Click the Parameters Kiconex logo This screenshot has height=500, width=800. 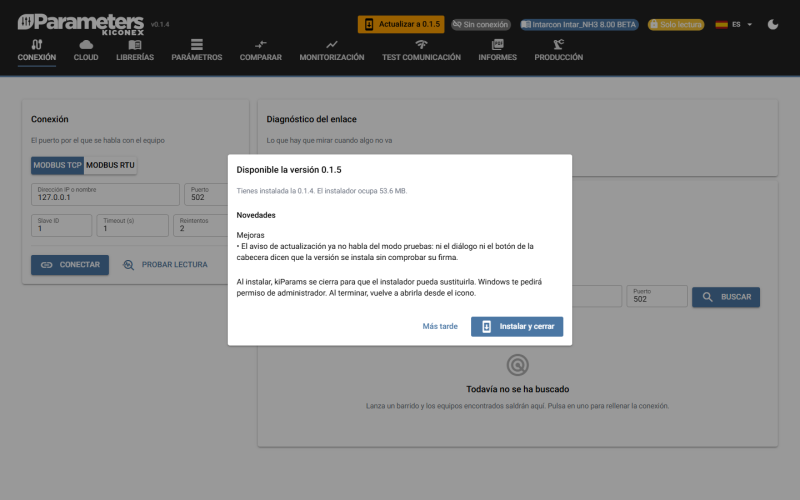81,24
